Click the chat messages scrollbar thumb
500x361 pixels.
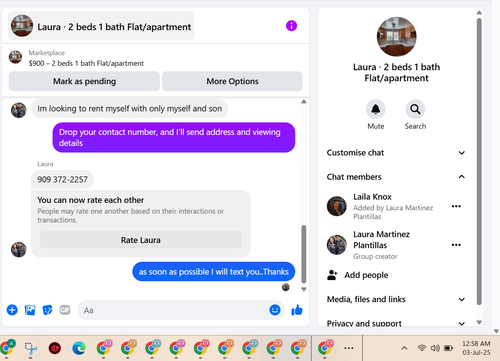coord(303,254)
